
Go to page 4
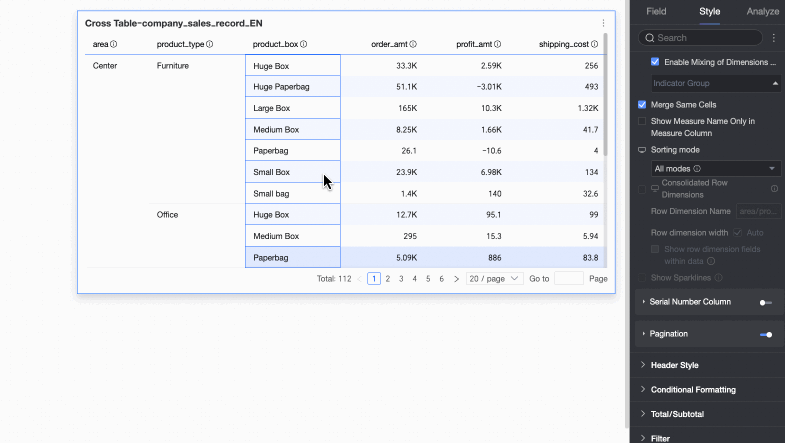[x=415, y=279]
